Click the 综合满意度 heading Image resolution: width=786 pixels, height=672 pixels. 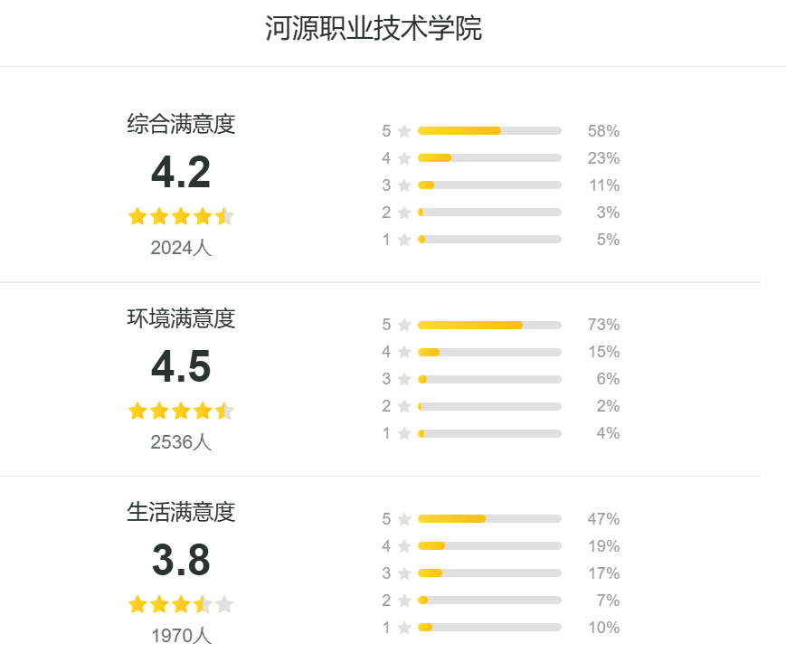(181, 124)
